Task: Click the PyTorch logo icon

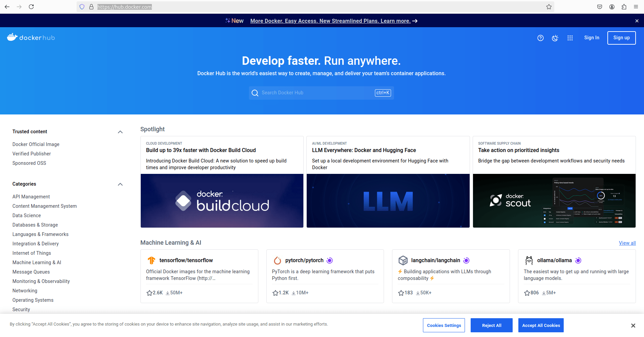Action: [x=277, y=260]
